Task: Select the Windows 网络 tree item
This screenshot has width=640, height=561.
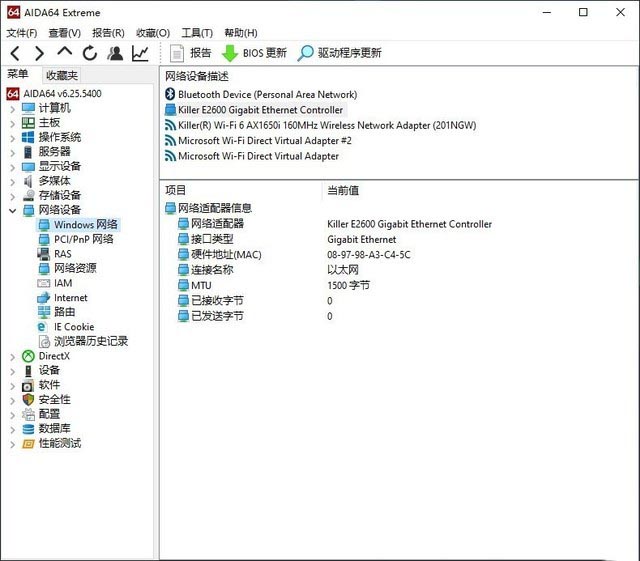Action: [x=78, y=225]
